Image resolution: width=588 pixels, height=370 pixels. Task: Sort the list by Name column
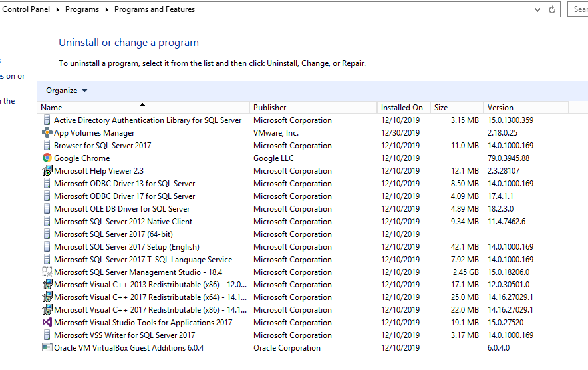[143, 108]
